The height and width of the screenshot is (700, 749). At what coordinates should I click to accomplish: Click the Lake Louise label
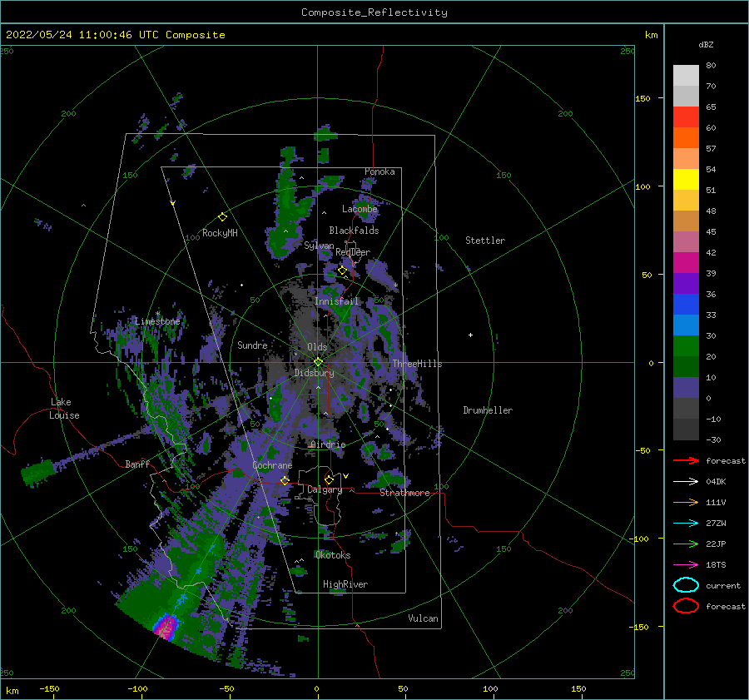click(x=64, y=409)
